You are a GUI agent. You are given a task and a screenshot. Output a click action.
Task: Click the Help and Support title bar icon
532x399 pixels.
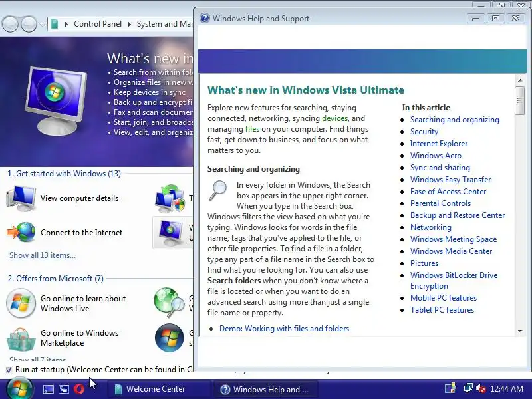point(205,18)
